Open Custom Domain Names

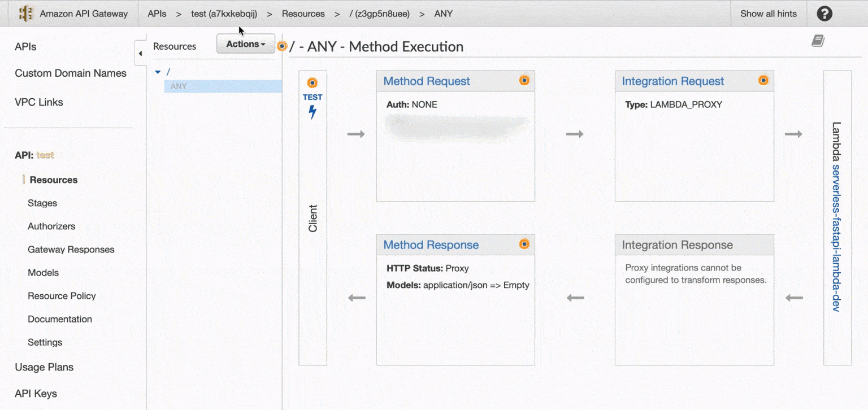[x=71, y=73]
